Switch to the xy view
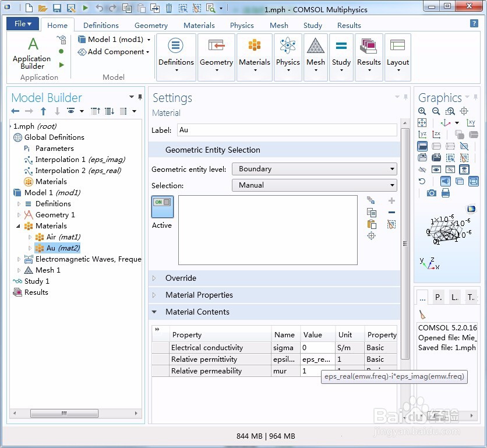This screenshot has height=448, width=487. [x=471, y=123]
